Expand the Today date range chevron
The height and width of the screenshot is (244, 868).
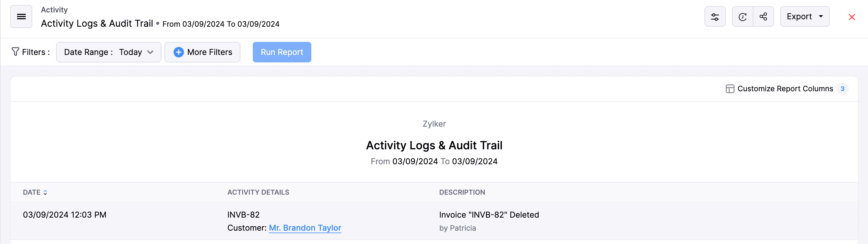point(150,52)
